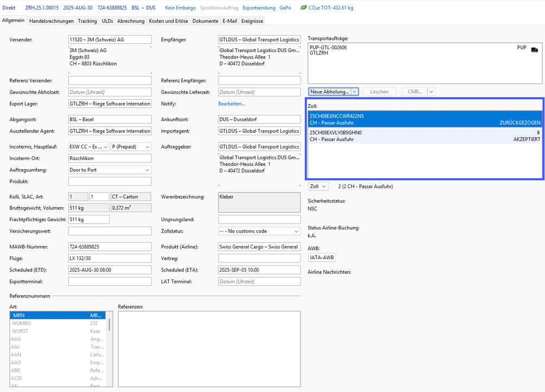Open the Tracking tab
The image size is (545, 392).
click(87, 21)
